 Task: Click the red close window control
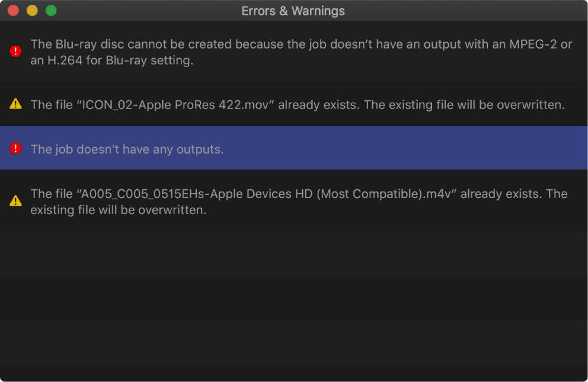[x=13, y=10]
